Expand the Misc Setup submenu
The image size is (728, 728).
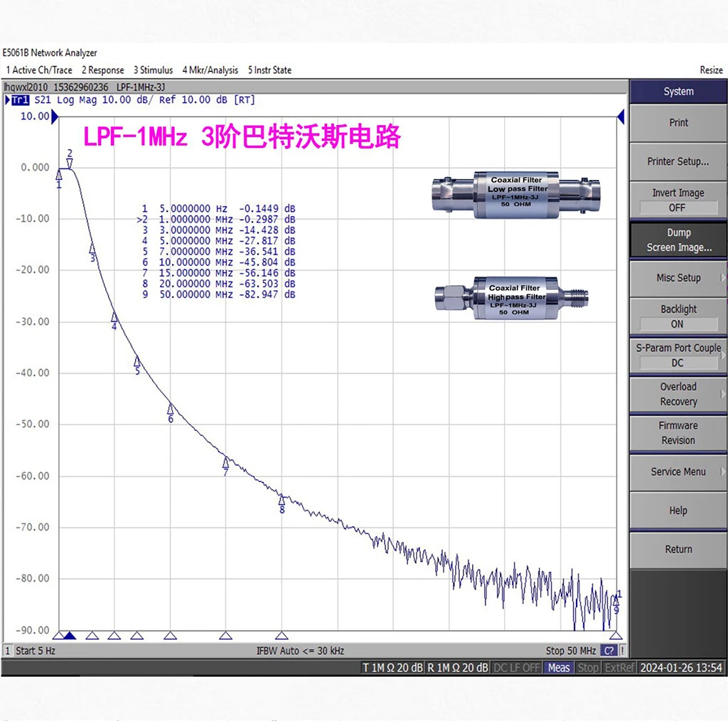click(678, 278)
